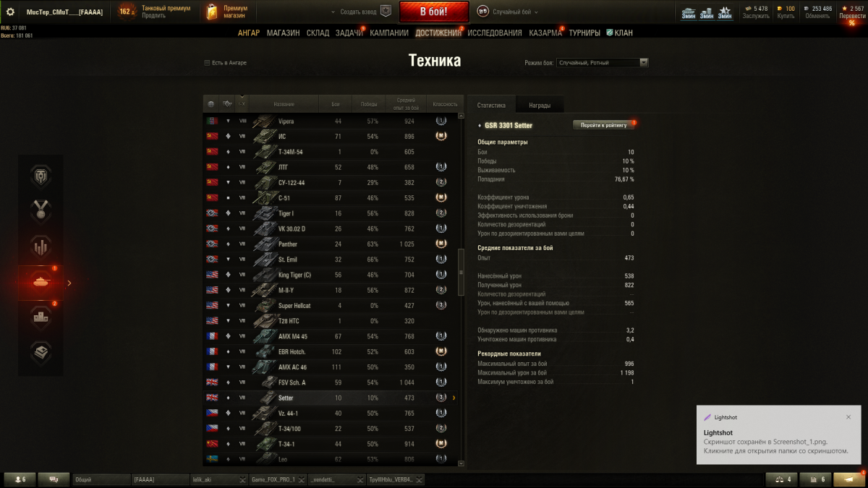
Task: Close the lelik_aki chat tab
Action: point(243,479)
